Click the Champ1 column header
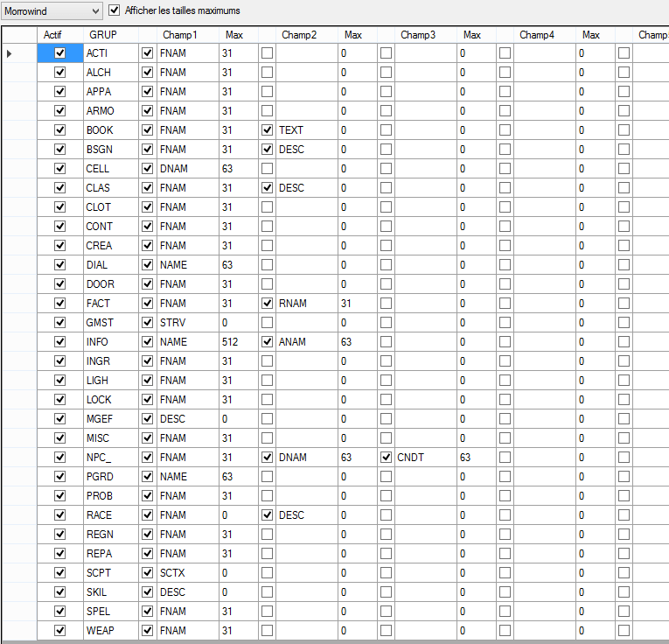The image size is (669, 644). (x=179, y=35)
